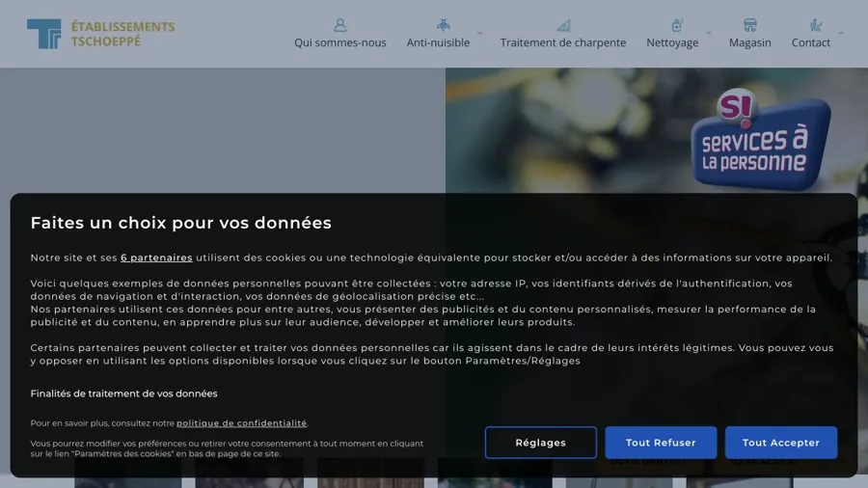
Task: Open the politique de confidentialité link
Action: tap(241, 423)
